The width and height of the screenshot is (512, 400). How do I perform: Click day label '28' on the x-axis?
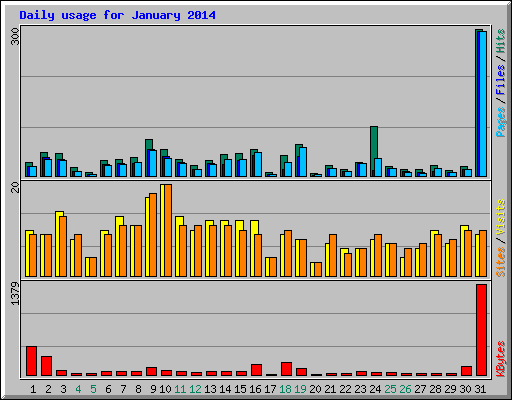[x=435, y=389]
